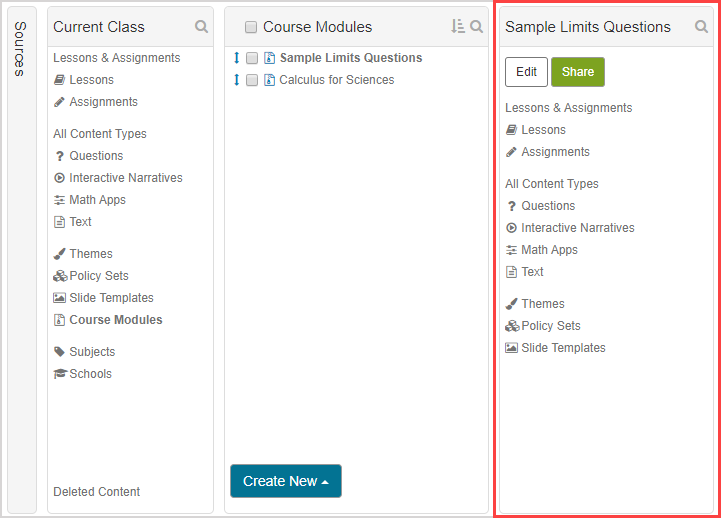Click reorder arrow beside Calculus for Sciences
721x518 pixels.
point(237,80)
